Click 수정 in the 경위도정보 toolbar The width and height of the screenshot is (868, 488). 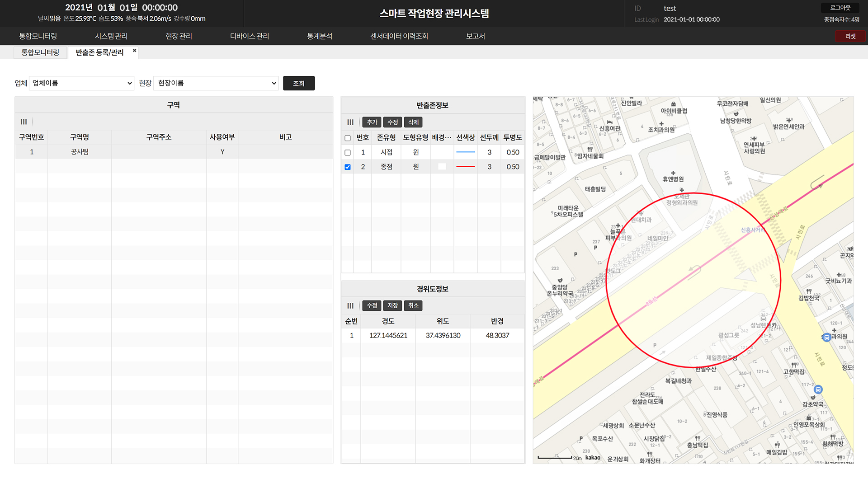pos(372,305)
